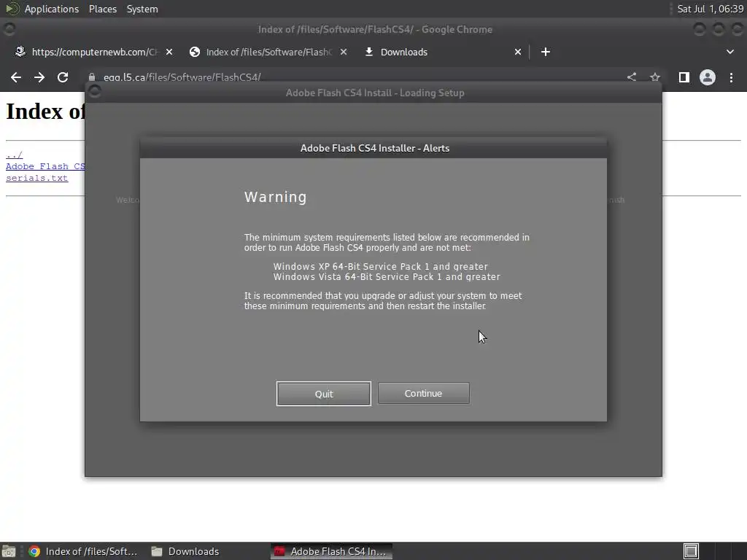The image size is (747, 560).
Task: Switch to Adobe Flash CS4 taskbar entry
Action: [x=332, y=551]
